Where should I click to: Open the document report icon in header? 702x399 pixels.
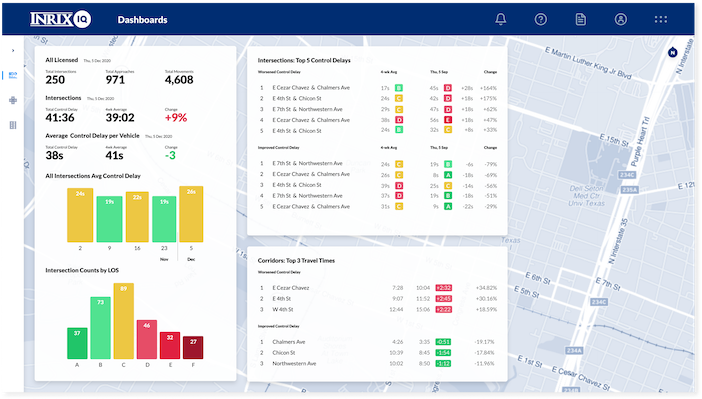point(581,19)
